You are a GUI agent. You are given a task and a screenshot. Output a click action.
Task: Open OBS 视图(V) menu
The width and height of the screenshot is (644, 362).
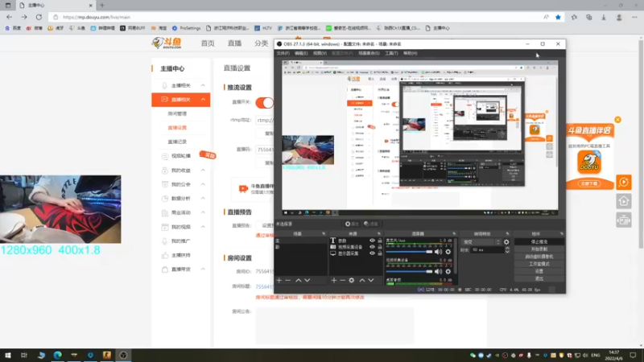coord(320,53)
